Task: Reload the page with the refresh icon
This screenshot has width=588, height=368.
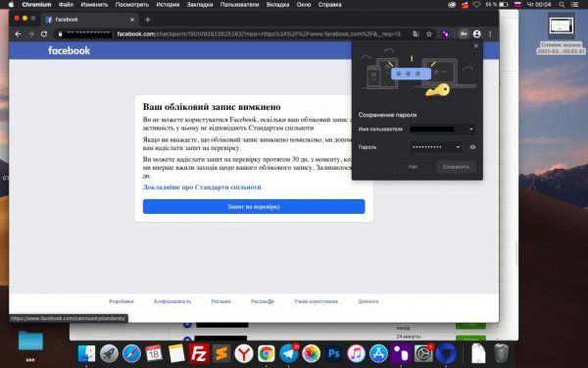Action: click(44, 34)
